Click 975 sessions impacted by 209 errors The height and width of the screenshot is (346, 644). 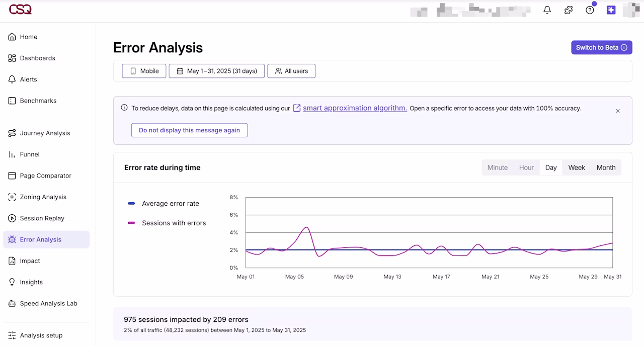[x=186, y=319]
